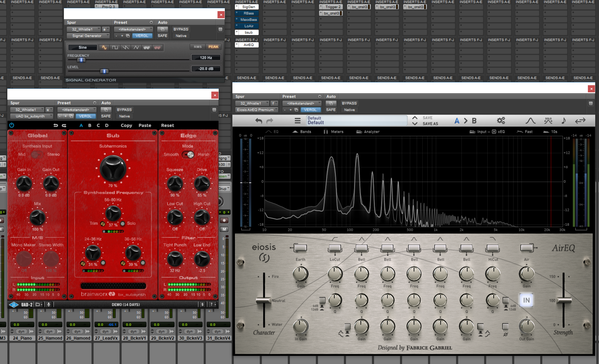The height and width of the screenshot is (364, 599).
Task: Click the FREQUENCY slider handle
Action: (81, 60)
